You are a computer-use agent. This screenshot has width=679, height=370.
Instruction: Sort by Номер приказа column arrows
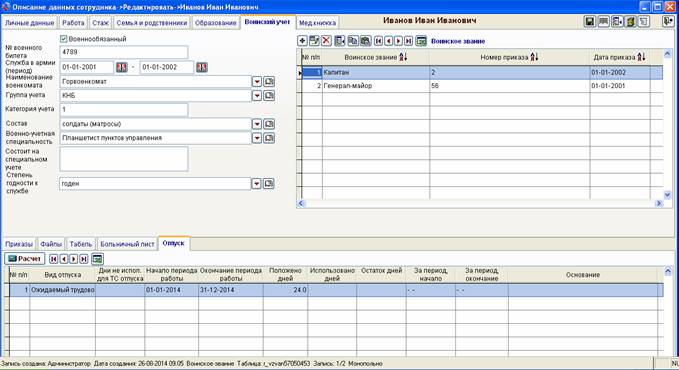[x=534, y=57]
